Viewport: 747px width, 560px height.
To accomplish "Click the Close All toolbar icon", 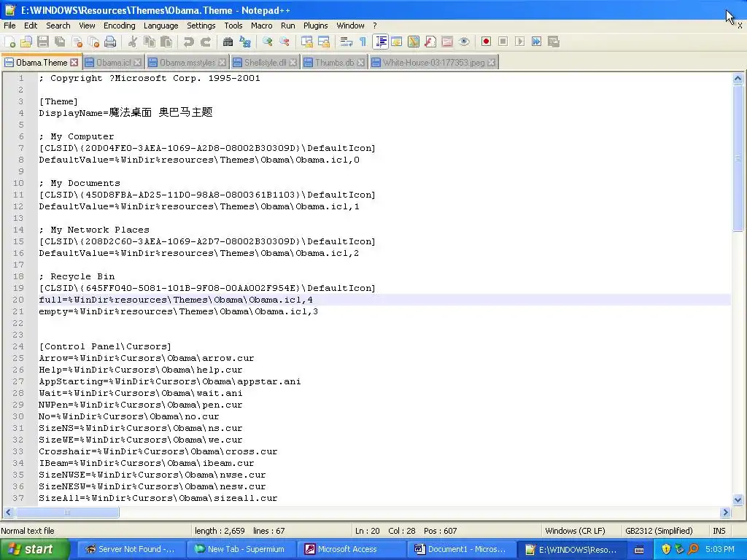I will (93, 42).
